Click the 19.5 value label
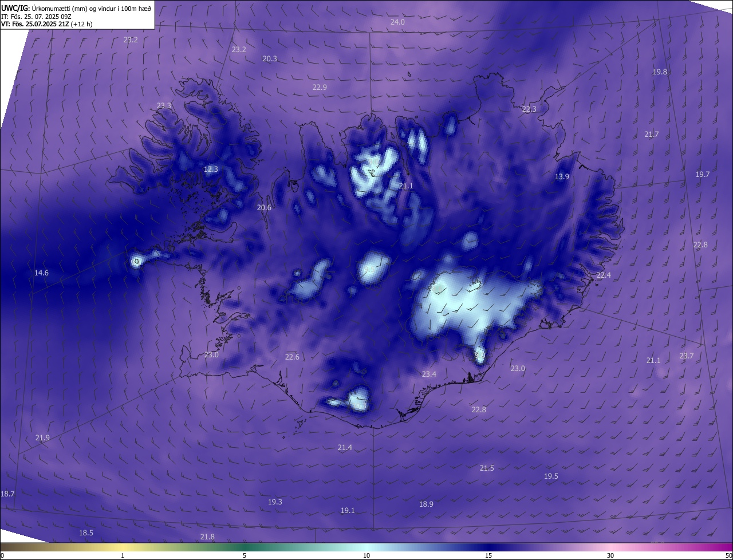Image resolution: width=733 pixels, height=560 pixels. [551, 476]
